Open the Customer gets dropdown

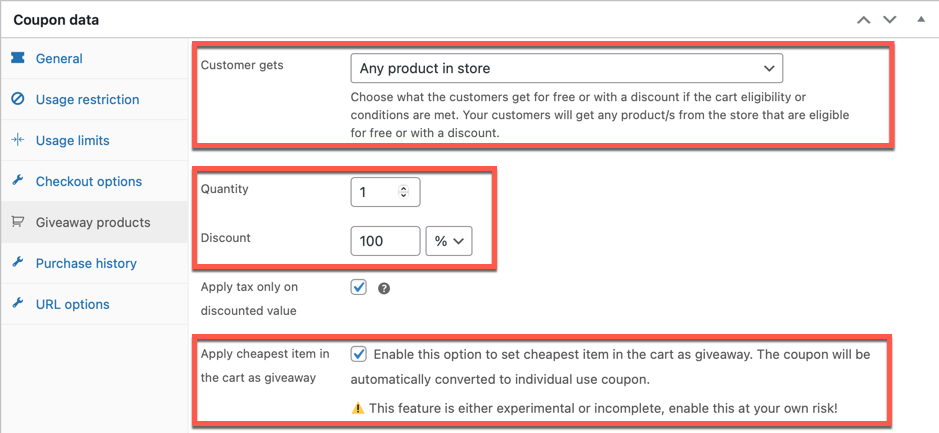(567, 68)
